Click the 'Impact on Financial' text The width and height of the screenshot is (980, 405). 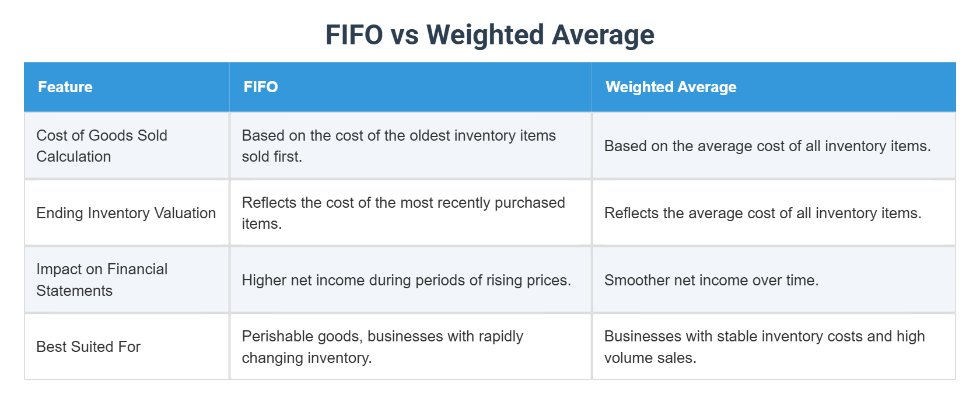(x=101, y=269)
